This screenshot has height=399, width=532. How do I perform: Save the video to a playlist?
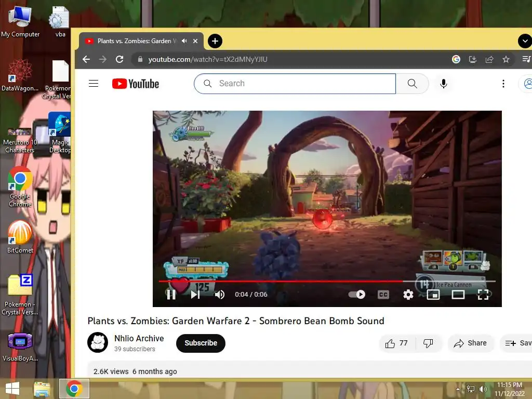click(516, 343)
